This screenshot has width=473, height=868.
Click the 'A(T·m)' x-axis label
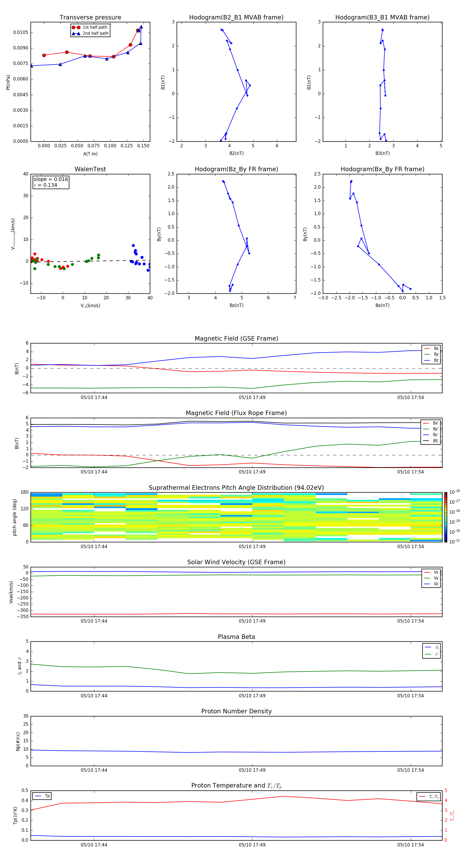(90, 154)
